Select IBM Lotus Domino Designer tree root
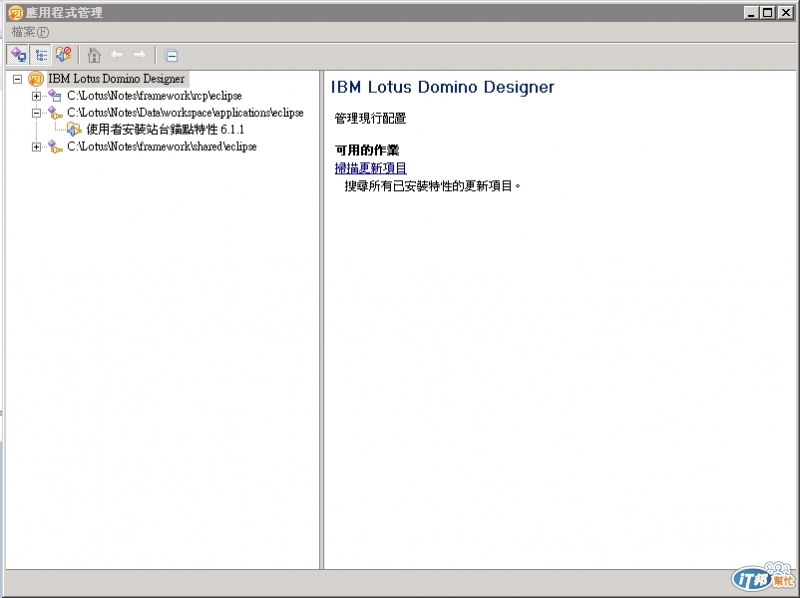Screen dimensions: 800x598 coord(116,79)
